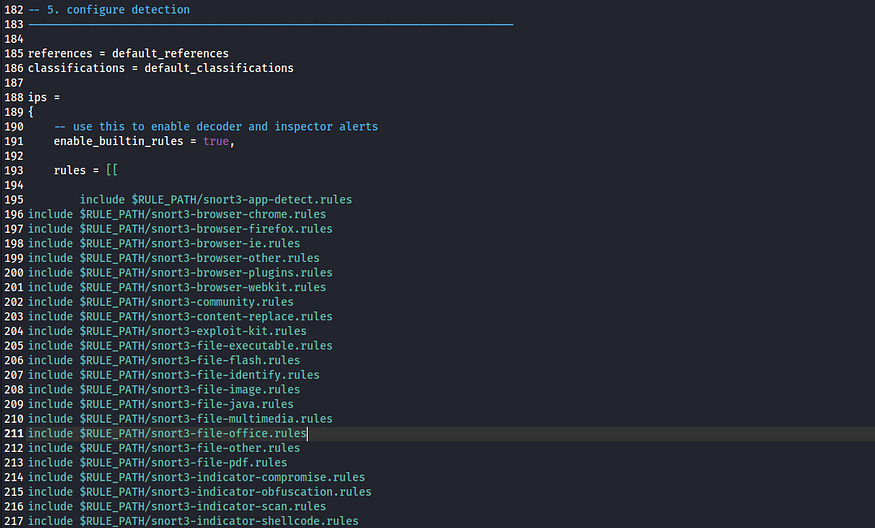Click include snort3-browser-firefox.rules line
Viewport: 875px width, 528px height.
(180, 228)
